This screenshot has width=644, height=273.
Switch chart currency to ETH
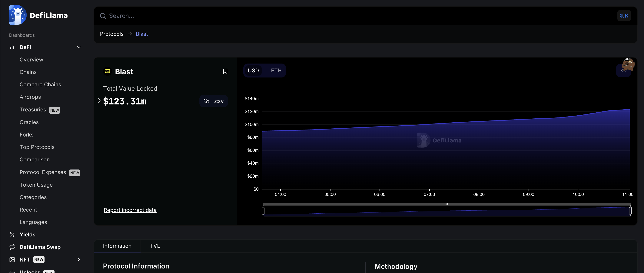pyautogui.click(x=276, y=71)
